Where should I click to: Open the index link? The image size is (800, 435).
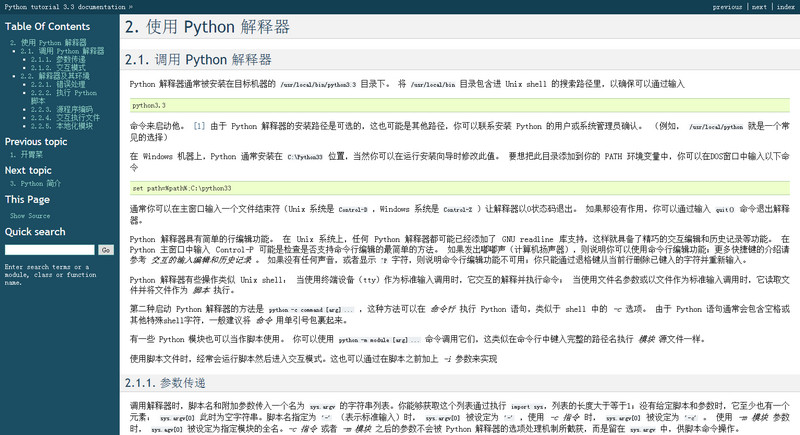pos(786,7)
